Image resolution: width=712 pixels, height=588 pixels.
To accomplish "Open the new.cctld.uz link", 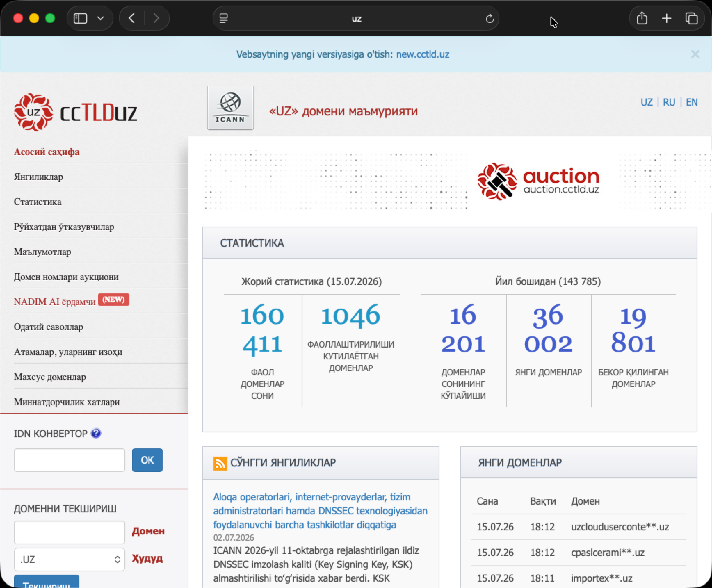I will point(423,54).
